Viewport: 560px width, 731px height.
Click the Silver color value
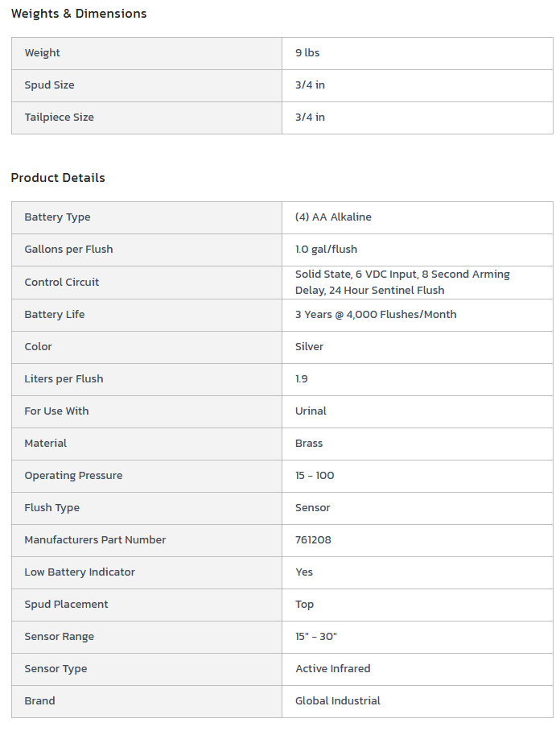coord(309,347)
